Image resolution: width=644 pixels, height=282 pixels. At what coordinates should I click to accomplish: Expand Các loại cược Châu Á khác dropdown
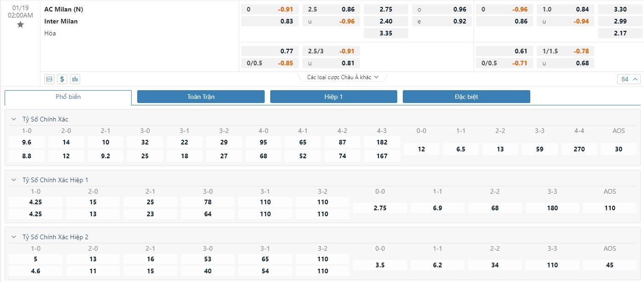[343, 77]
